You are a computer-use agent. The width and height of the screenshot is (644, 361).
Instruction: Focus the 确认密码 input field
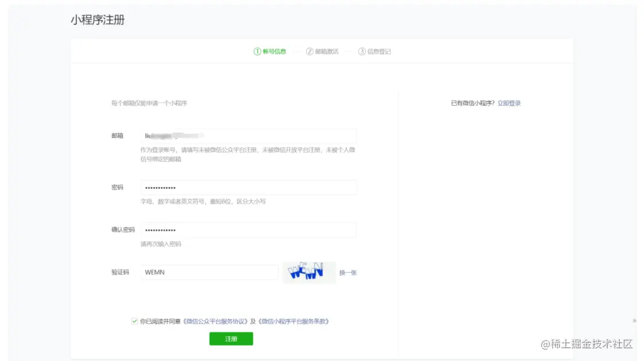tap(249, 230)
